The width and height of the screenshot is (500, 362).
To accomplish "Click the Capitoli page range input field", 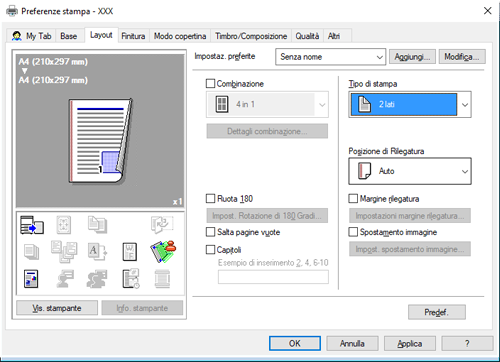I will coord(273,277).
